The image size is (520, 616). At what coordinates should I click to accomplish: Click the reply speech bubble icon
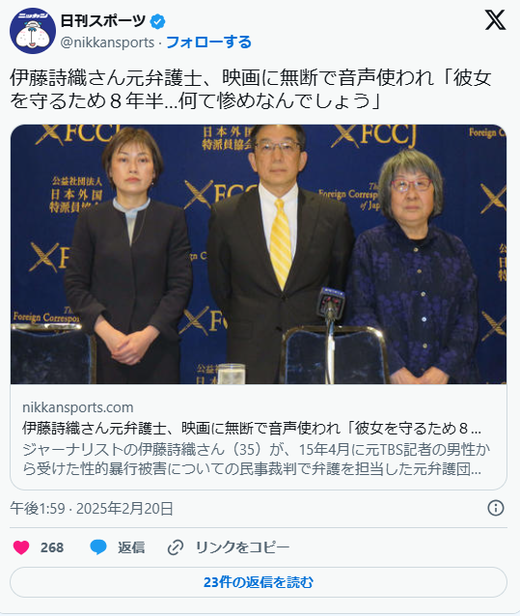pyautogui.click(x=98, y=547)
